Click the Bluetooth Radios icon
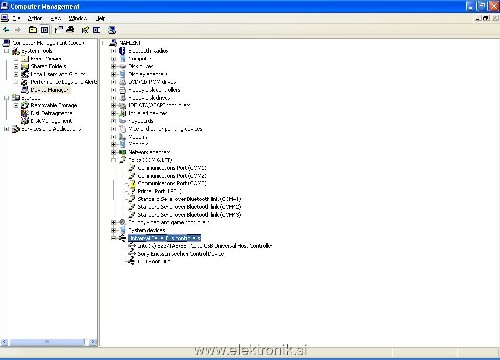 [122, 51]
